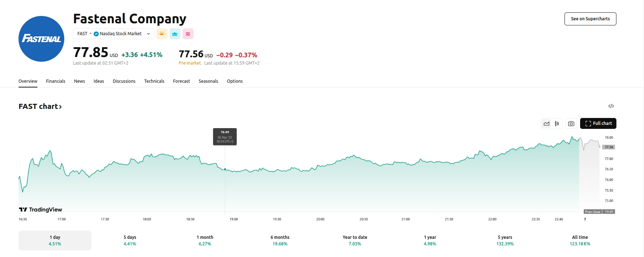Select the 5 years time range

pyautogui.click(x=505, y=240)
